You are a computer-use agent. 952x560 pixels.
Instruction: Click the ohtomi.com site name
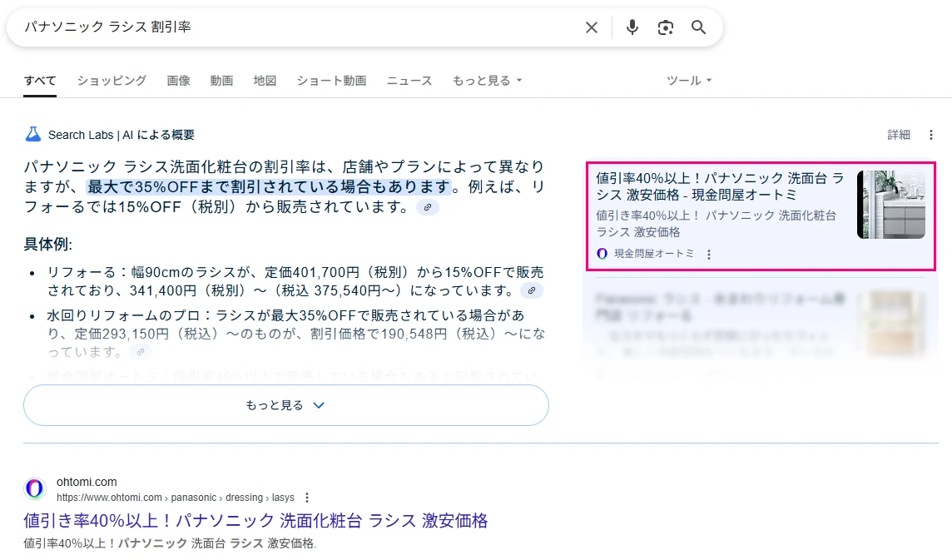pyautogui.click(x=87, y=482)
